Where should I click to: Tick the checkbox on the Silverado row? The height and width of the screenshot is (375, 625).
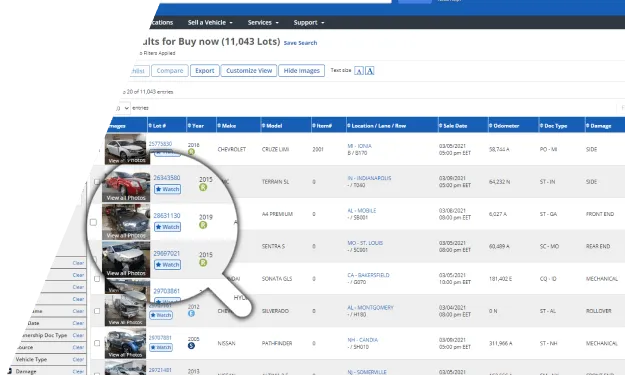tap(97, 311)
